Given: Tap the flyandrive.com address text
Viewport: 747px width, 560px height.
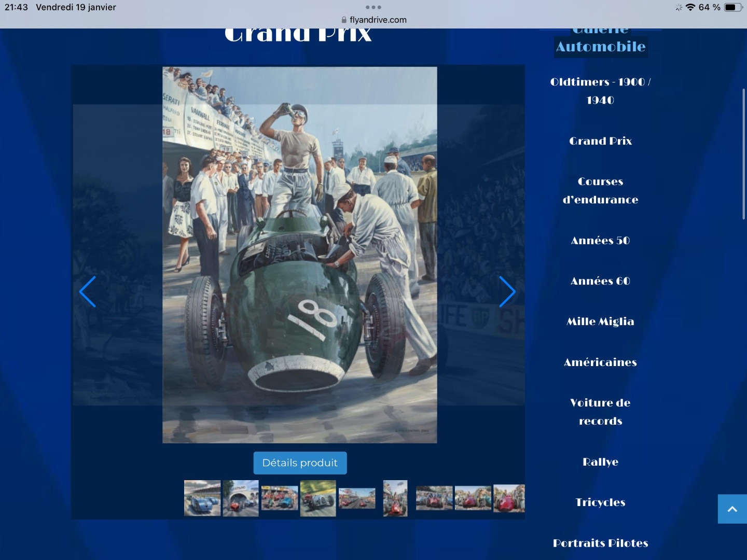Looking at the screenshot, I should click(x=378, y=20).
